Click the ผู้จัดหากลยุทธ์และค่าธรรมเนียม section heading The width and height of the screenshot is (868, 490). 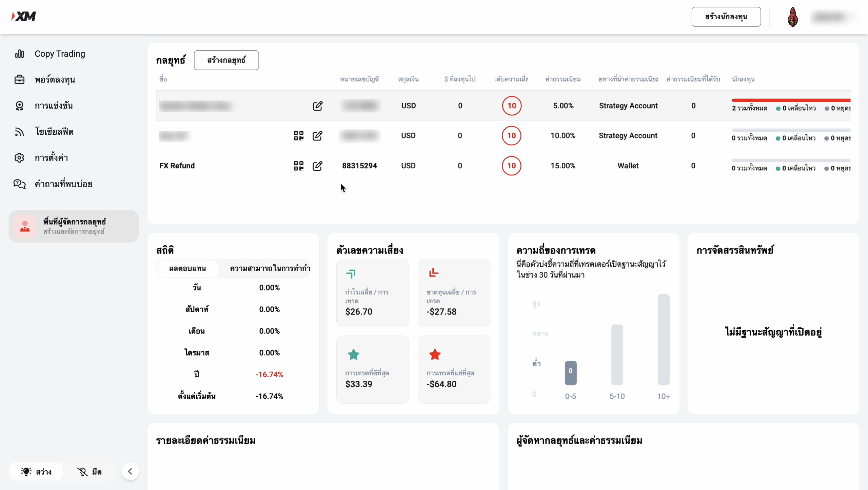point(579,440)
